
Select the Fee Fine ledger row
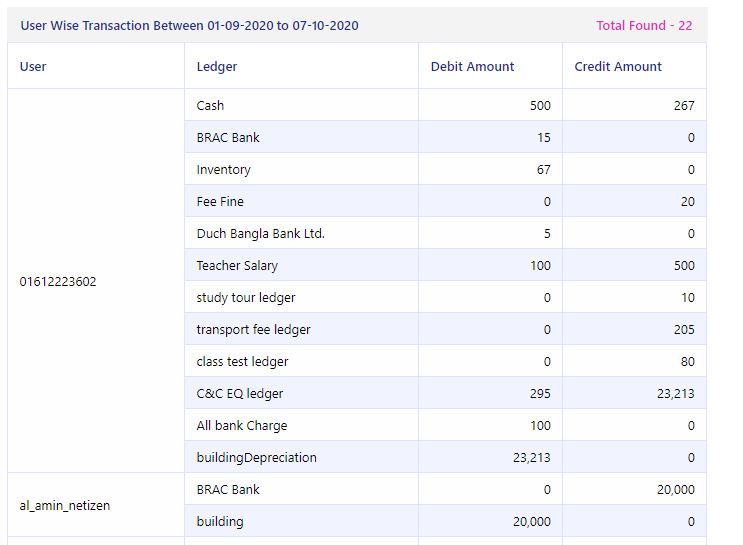[x=445, y=201]
